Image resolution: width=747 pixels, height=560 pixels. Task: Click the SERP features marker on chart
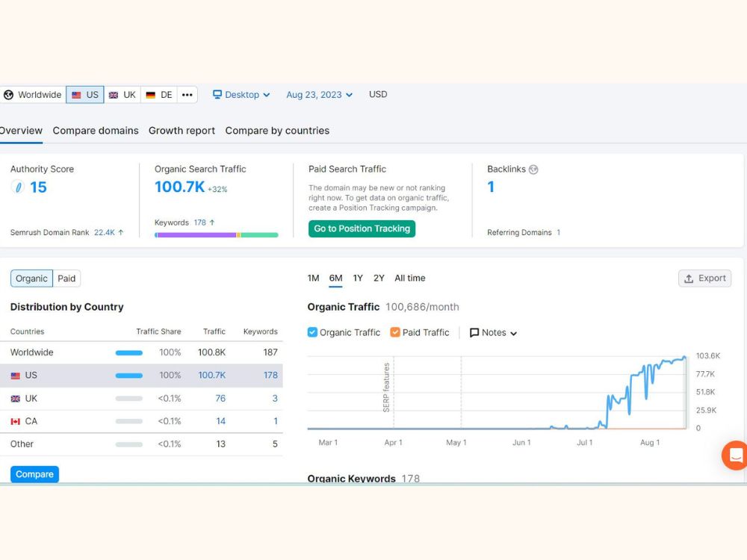386,388
